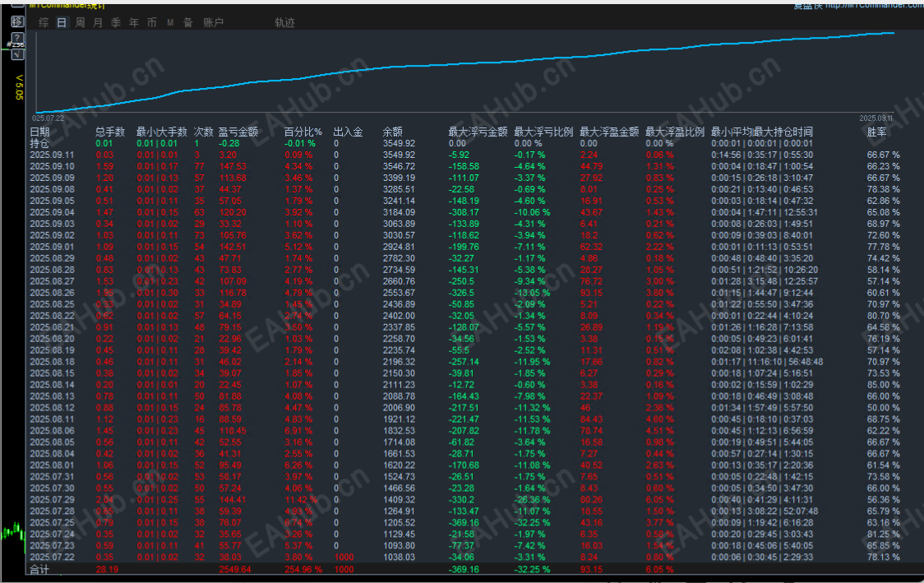This screenshot has width=924, height=583.
Task: Click the 百分比% column header
Action: click(303, 132)
